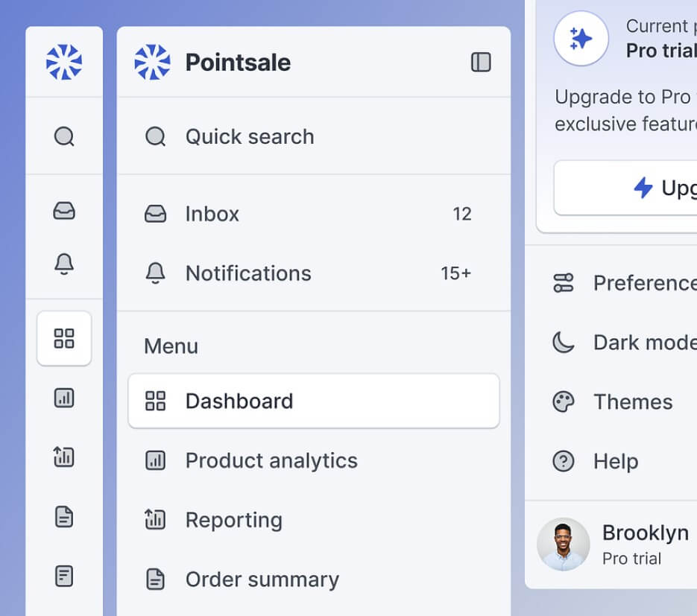Viewport: 697px width, 616px height.
Task: Click the Upgrade button with lightning bolt
Action: (x=626, y=188)
